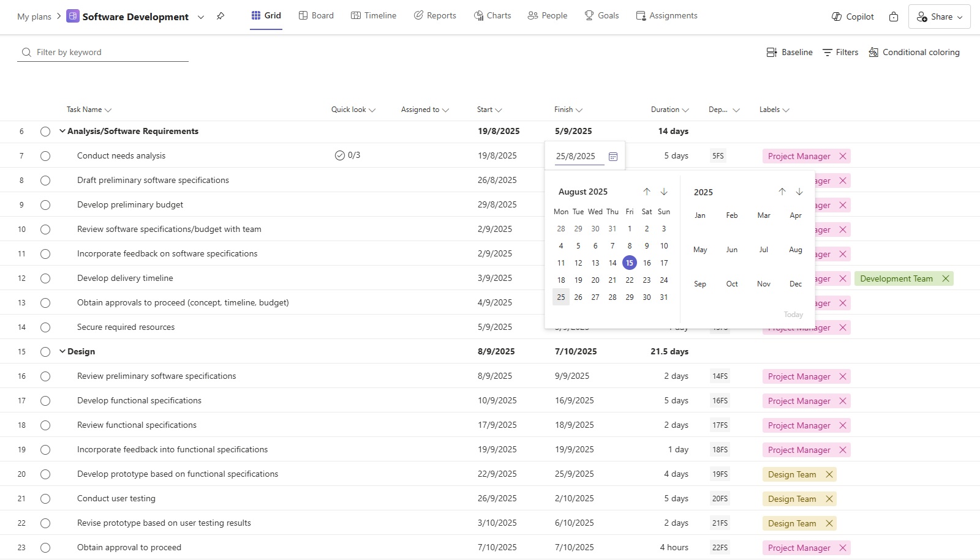Open the shopping bag icon near Share
Image resolution: width=980 pixels, height=560 pixels.
[894, 17]
